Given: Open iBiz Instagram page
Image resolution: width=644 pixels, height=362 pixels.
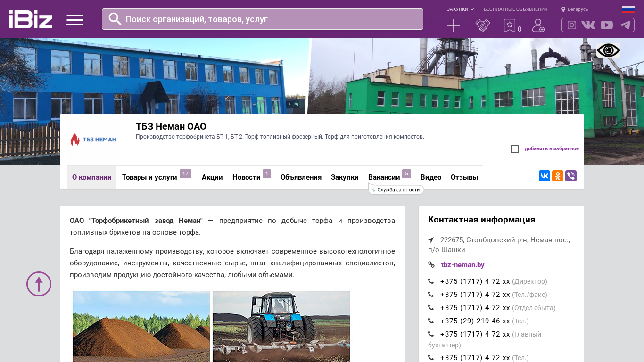Looking at the screenshot, I should coord(572,25).
